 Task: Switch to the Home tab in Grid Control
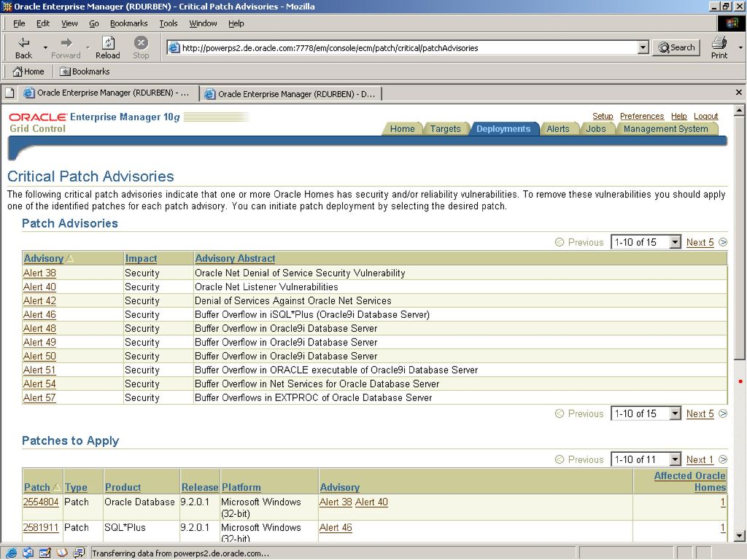[x=402, y=128]
